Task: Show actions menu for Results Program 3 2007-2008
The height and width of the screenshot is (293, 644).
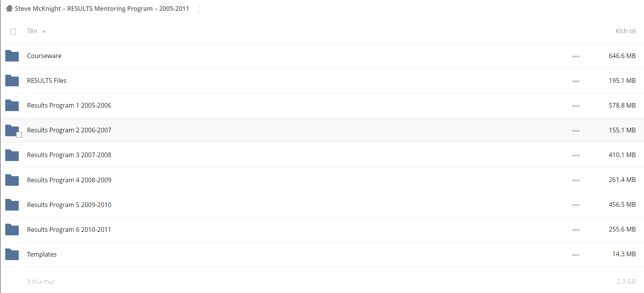Action: (x=576, y=156)
